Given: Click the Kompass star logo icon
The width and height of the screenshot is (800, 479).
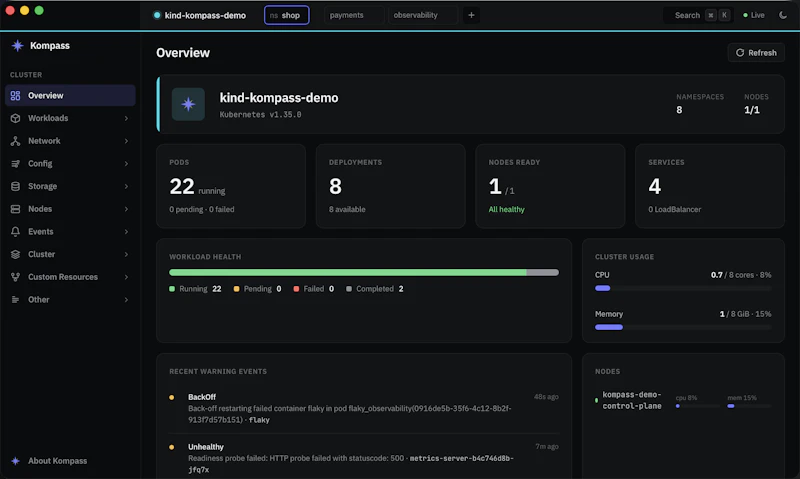Looking at the screenshot, I should 17,45.
